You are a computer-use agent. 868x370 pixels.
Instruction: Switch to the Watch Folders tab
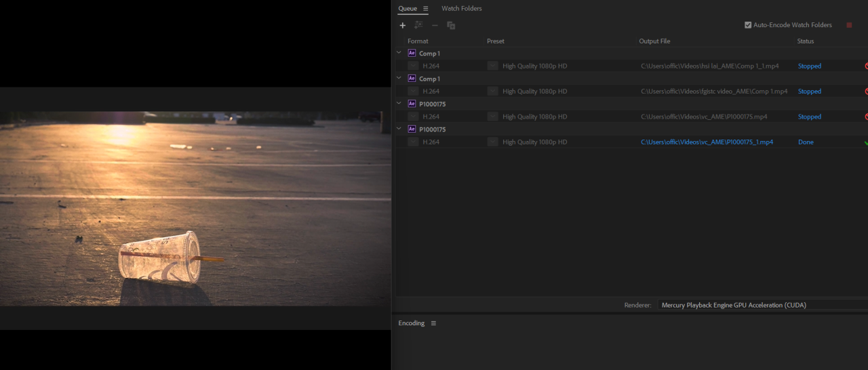[x=461, y=9]
